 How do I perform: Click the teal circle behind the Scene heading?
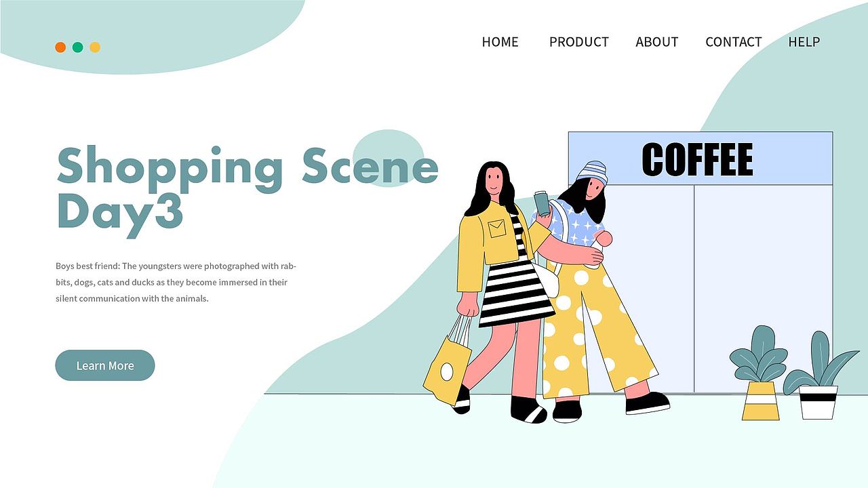[x=389, y=158]
